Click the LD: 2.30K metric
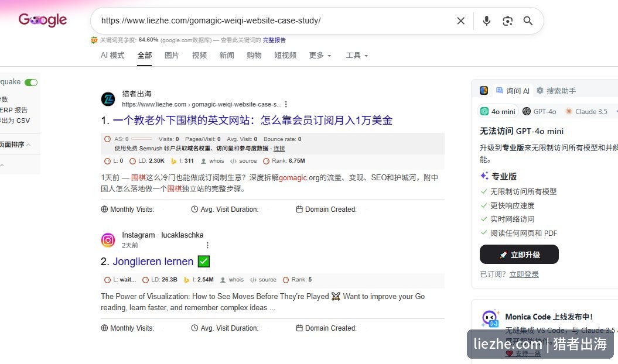Viewport: 618px width, 364px height. [147, 161]
